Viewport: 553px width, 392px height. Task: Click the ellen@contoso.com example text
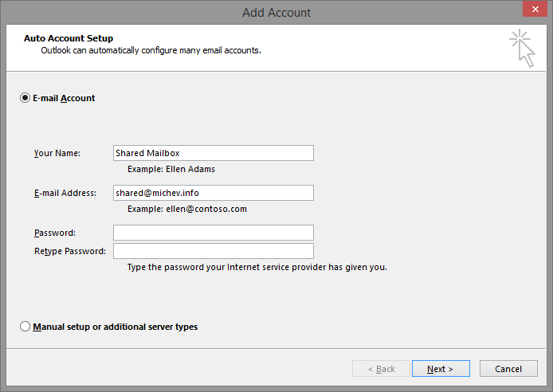coord(187,209)
